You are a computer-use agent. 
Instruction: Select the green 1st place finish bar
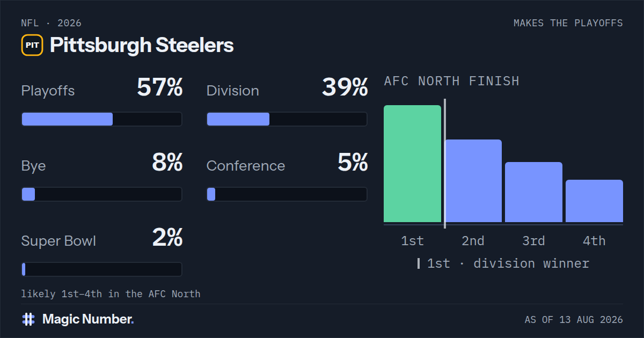(x=412, y=164)
